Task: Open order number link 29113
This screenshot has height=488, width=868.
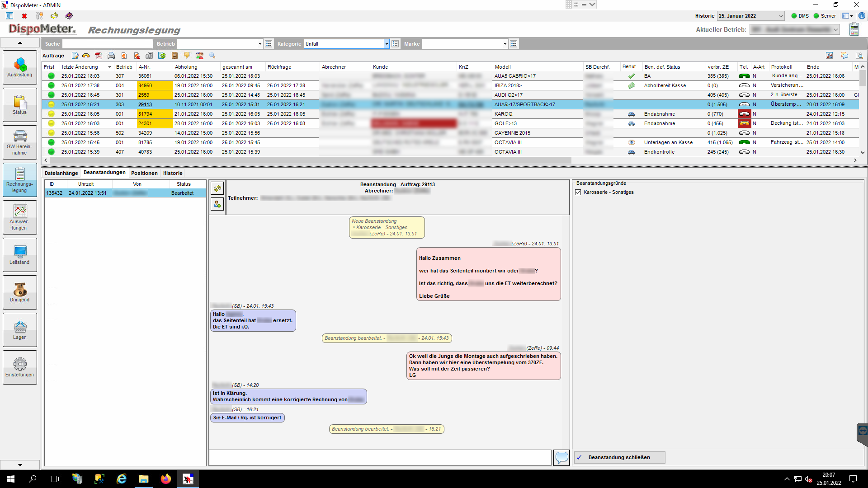Action: pos(145,104)
